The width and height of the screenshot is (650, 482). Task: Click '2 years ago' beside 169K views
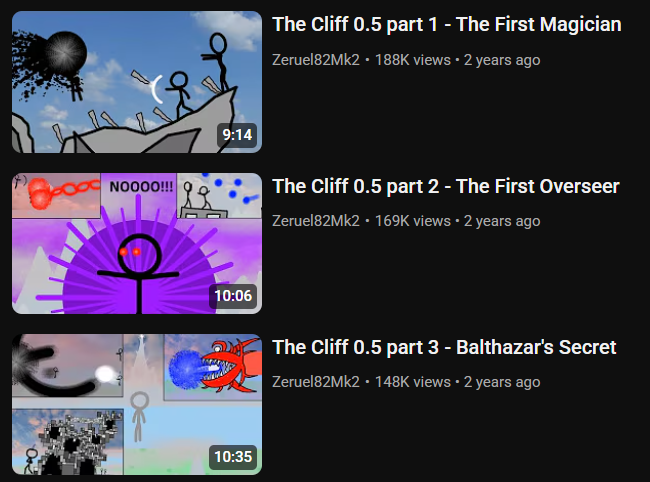(502, 221)
